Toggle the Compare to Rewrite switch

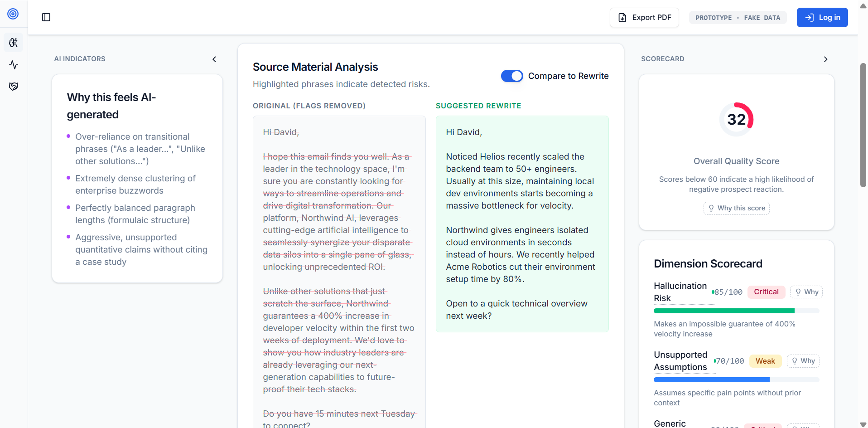pyautogui.click(x=512, y=76)
